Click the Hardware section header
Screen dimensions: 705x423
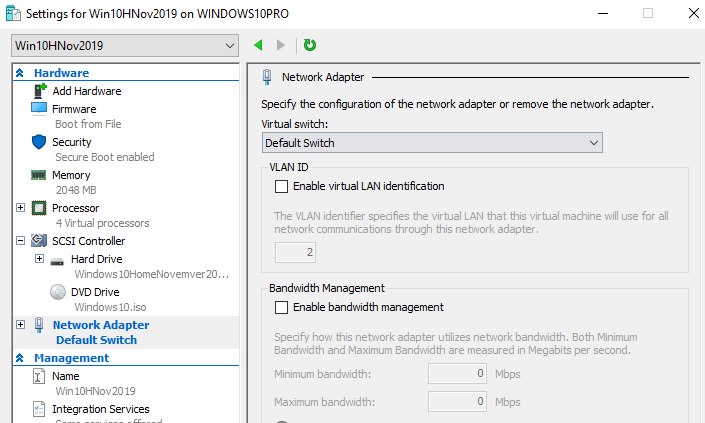pos(62,73)
